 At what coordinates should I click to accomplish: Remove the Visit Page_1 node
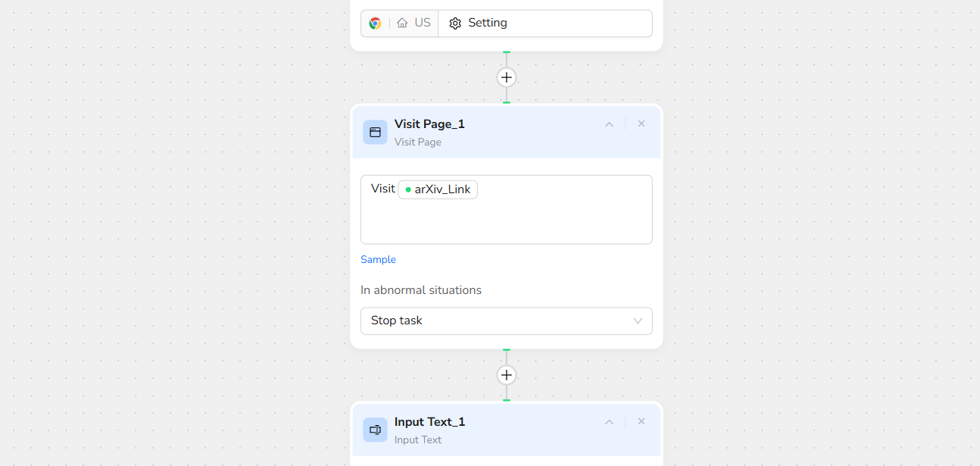pyautogui.click(x=641, y=124)
